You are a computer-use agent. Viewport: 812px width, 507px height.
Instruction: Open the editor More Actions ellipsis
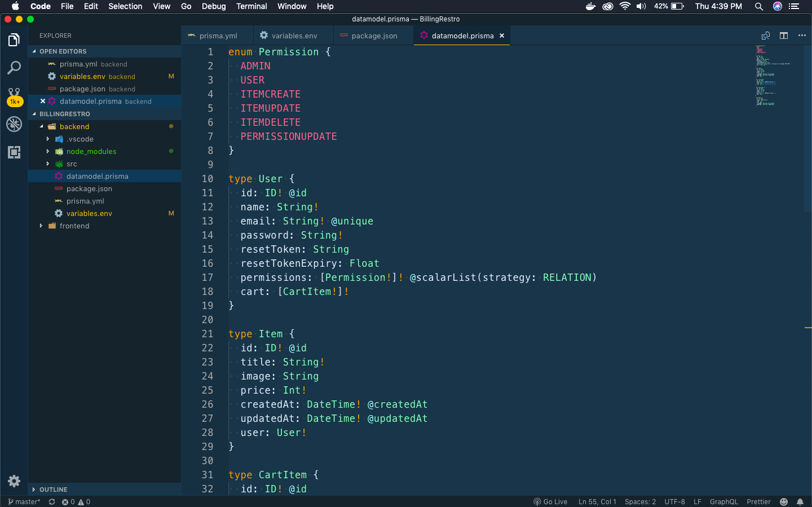click(802, 36)
